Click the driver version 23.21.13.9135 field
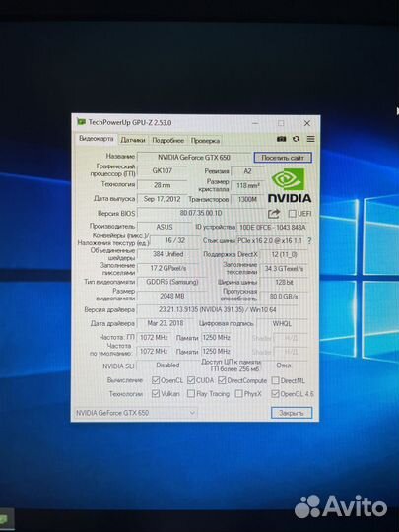 click(x=217, y=309)
